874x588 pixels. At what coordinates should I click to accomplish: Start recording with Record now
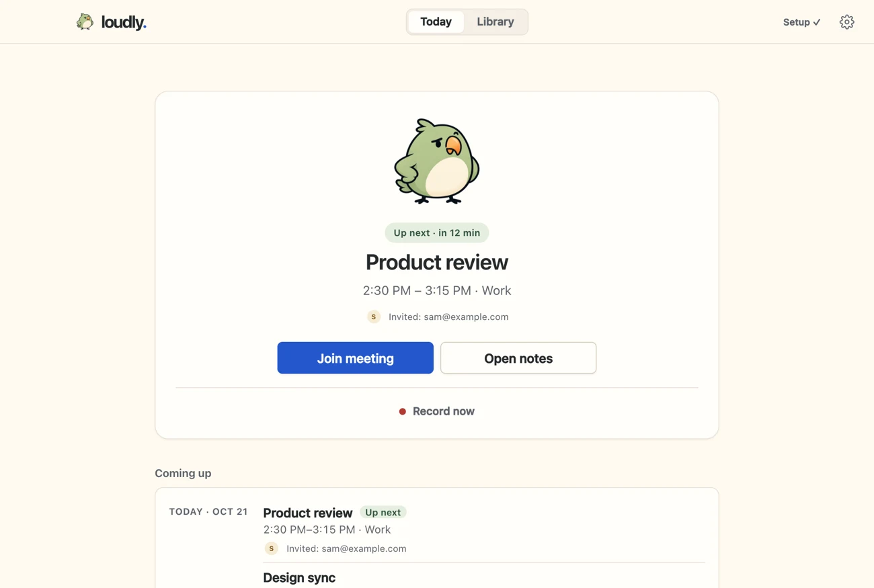click(437, 411)
